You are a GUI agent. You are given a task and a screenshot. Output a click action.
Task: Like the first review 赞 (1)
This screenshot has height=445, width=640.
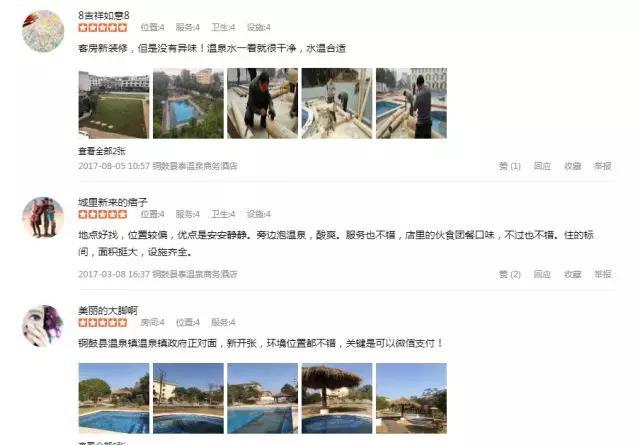tap(509, 166)
